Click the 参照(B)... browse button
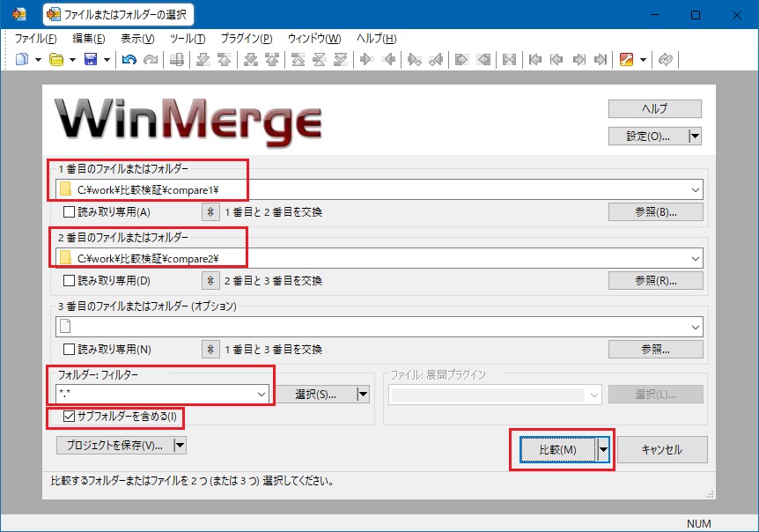This screenshot has height=532, width=759. point(655,211)
